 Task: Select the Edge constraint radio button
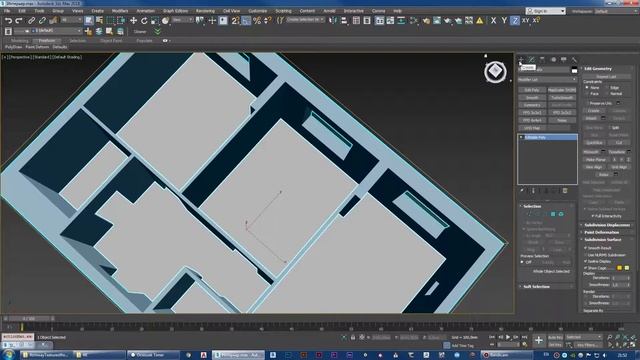click(x=607, y=87)
